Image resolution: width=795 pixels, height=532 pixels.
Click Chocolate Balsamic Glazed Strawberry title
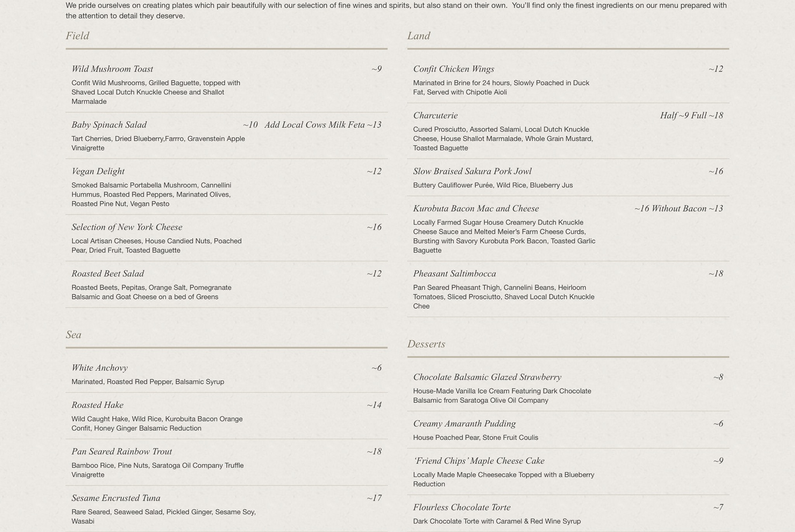click(x=487, y=377)
